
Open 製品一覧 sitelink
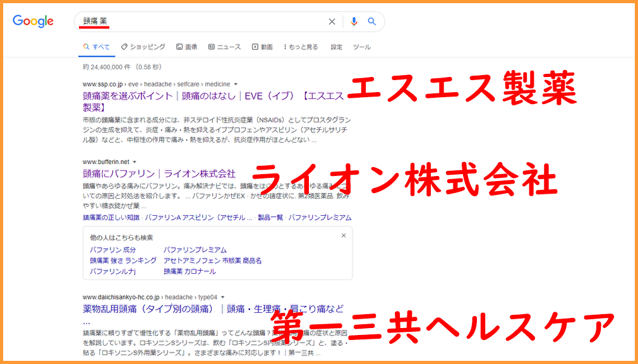tap(270, 218)
